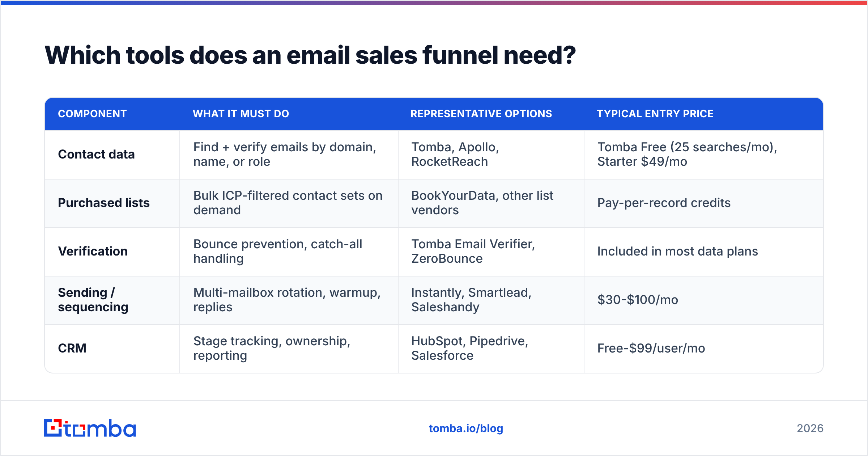The height and width of the screenshot is (456, 868).
Task: Select the "CRM" row label
Action: click(x=72, y=349)
